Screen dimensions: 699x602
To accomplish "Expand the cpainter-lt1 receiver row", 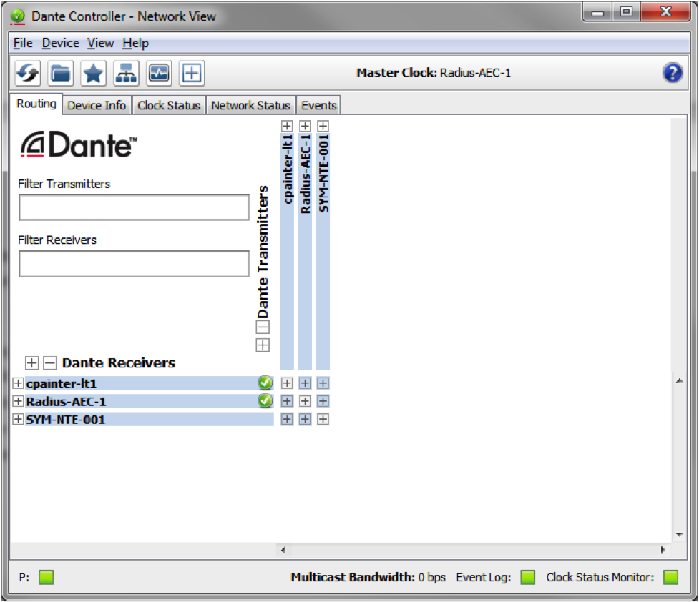I will tap(18, 383).
